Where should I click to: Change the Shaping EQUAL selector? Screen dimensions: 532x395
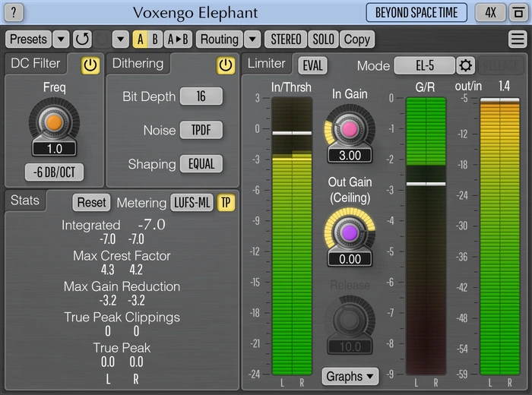pyautogui.click(x=201, y=164)
